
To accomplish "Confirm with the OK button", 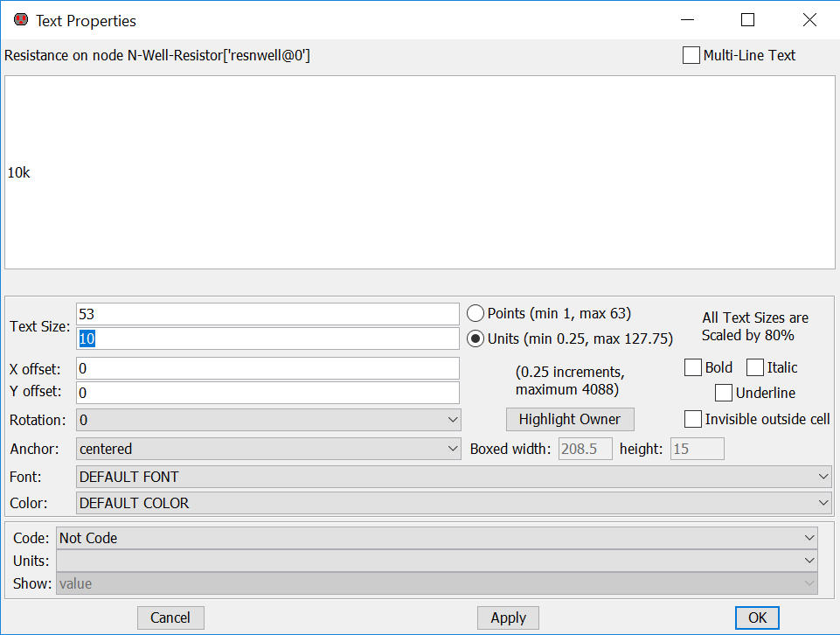I will click(x=757, y=618).
